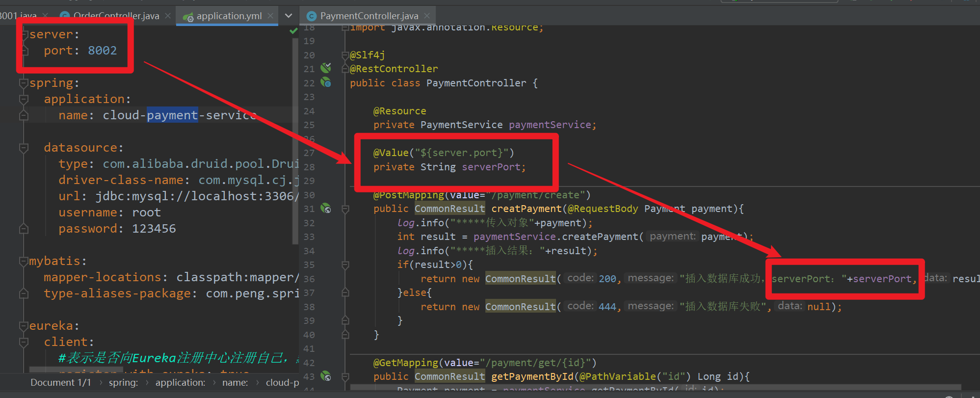The width and height of the screenshot is (980, 398).
Task: Click the 'mapper-locations' key
Action: pyautogui.click(x=102, y=277)
